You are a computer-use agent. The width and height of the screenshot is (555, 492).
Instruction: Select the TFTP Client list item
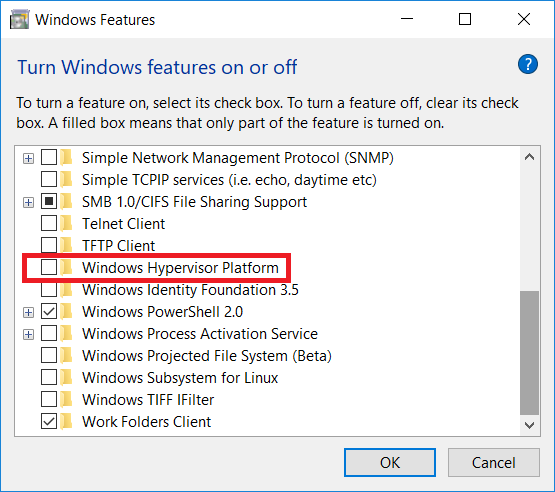[x=119, y=246]
